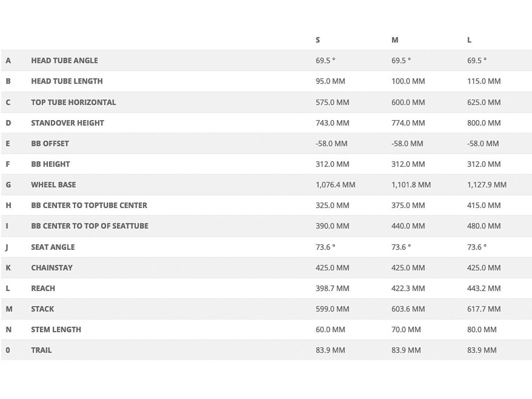
Task: Click the TRAIL row label
Action: [x=41, y=350]
